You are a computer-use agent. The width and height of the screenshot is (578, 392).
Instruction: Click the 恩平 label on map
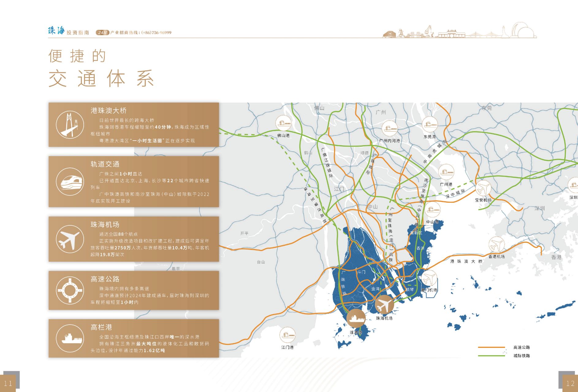click(176, 269)
